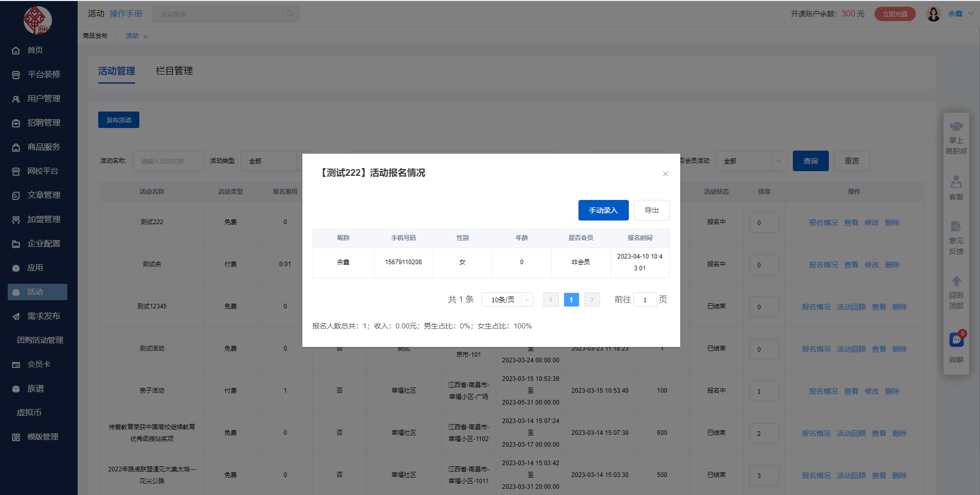980x495 pixels.
Task: Click the 操作手册 manual link
Action: coord(126,14)
